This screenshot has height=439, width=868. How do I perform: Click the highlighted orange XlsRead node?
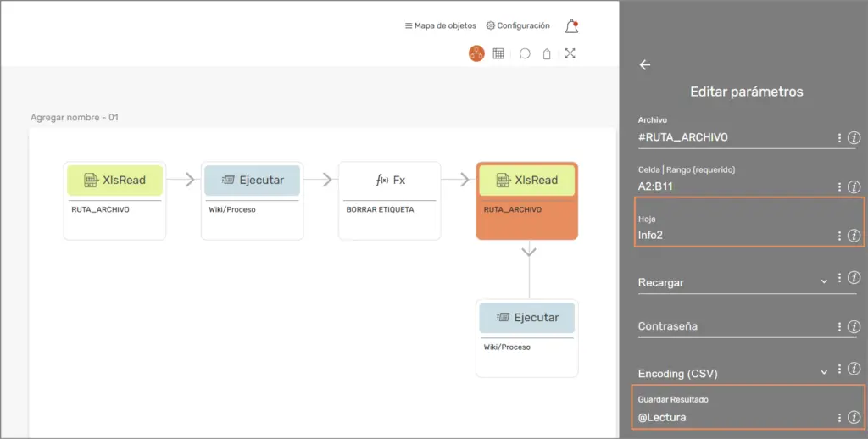coord(526,180)
